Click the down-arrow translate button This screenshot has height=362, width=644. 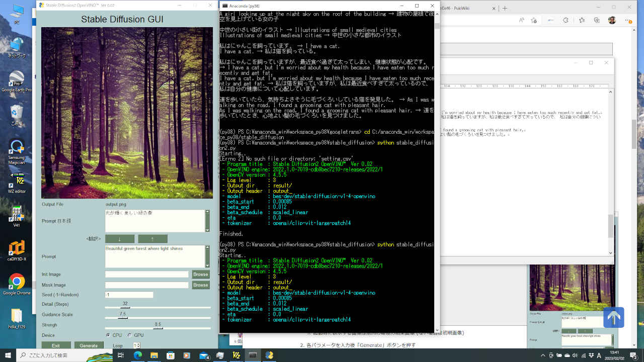(119, 239)
